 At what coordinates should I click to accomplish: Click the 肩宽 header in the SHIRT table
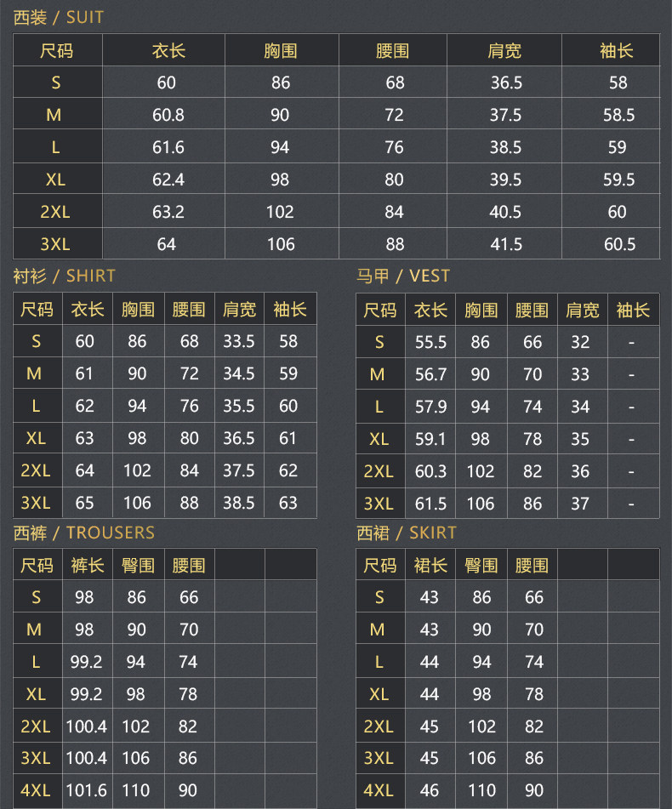(x=239, y=310)
